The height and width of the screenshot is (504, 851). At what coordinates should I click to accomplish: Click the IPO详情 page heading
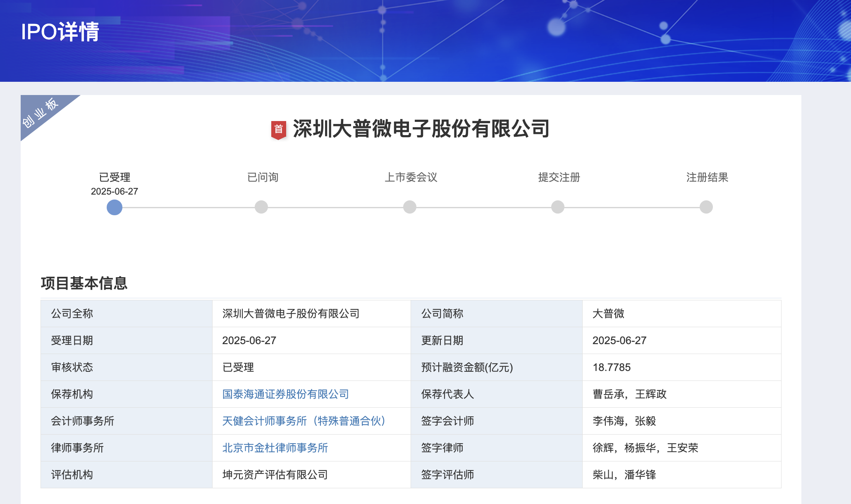[60, 32]
